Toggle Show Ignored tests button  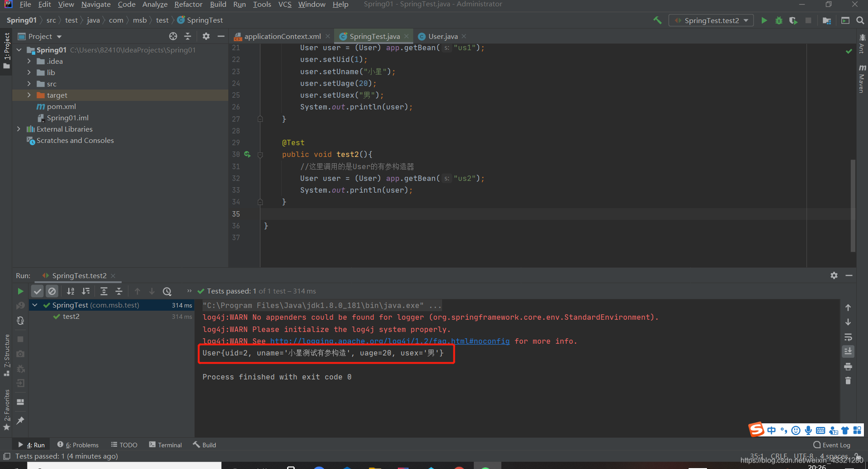pos(52,291)
